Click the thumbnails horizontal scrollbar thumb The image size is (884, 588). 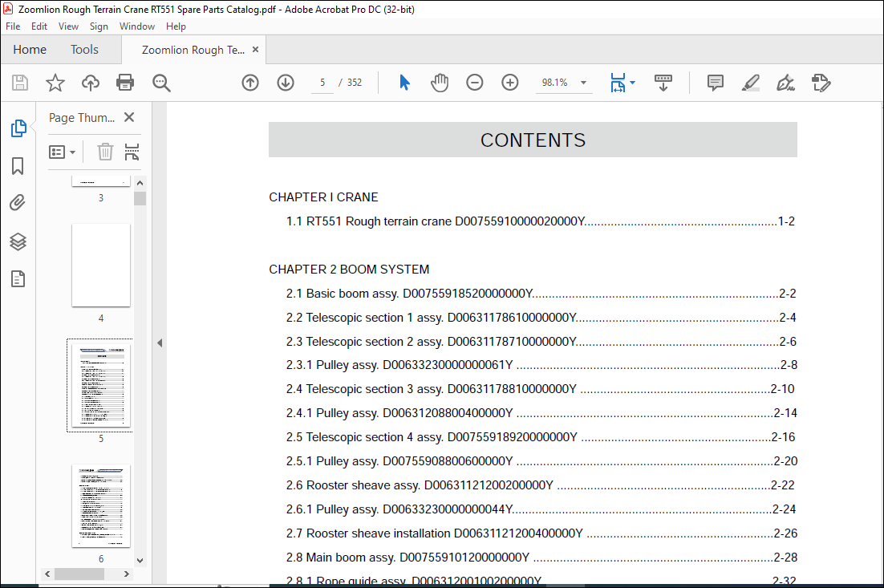79,574
